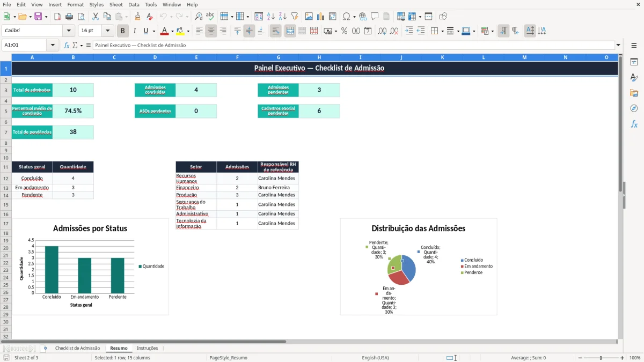This screenshot has height=362, width=644.
Task: Toggle Merge and Center Cells
Action: [x=290, y=31]
